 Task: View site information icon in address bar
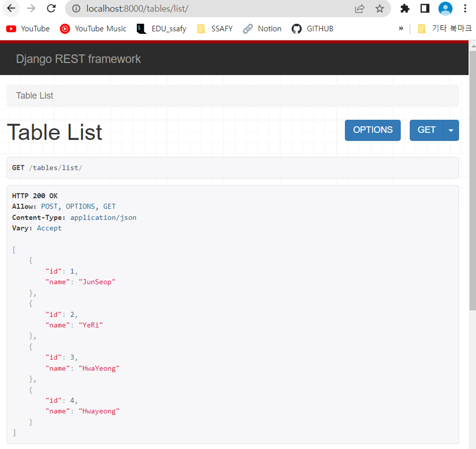(x=76, y=9)
